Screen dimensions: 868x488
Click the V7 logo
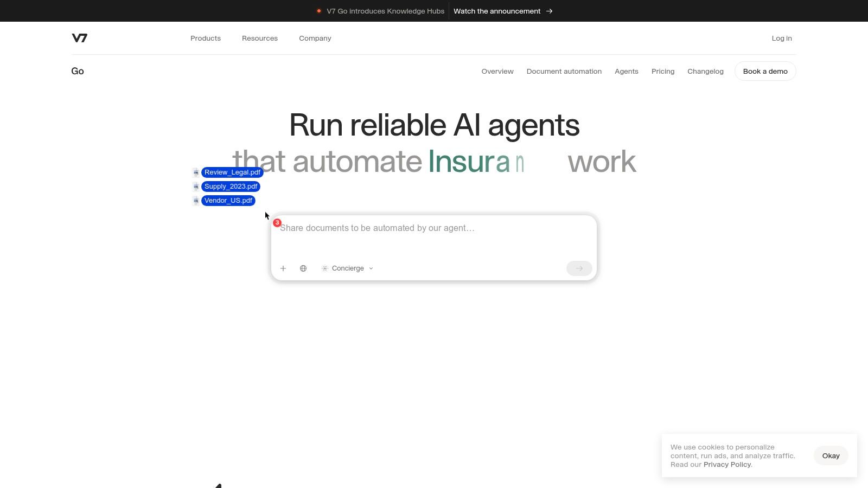(79, 38)
